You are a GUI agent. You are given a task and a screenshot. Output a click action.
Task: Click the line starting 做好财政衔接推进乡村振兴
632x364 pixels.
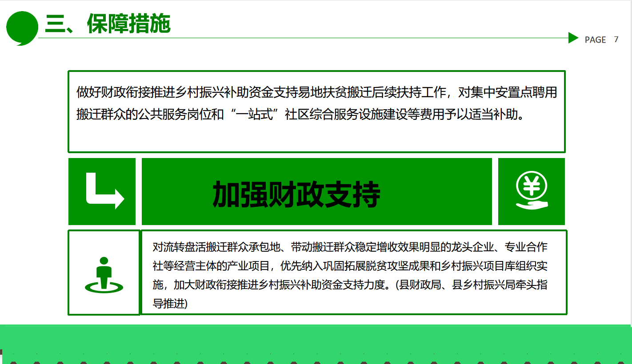tap(316, 93)
